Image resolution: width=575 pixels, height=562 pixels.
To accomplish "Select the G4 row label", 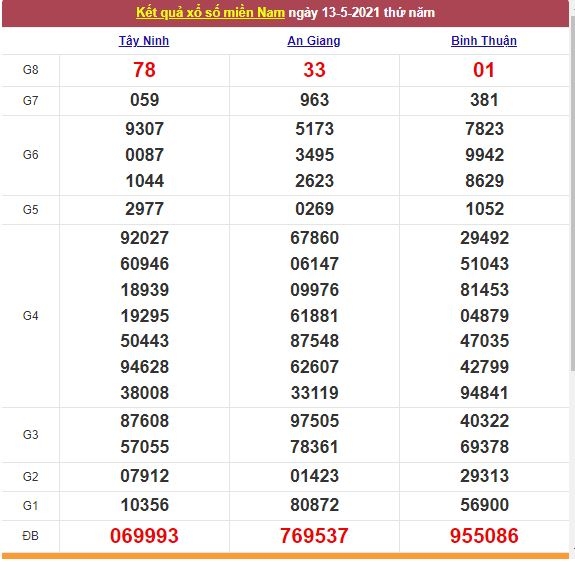I will click(x=30, y=316).
